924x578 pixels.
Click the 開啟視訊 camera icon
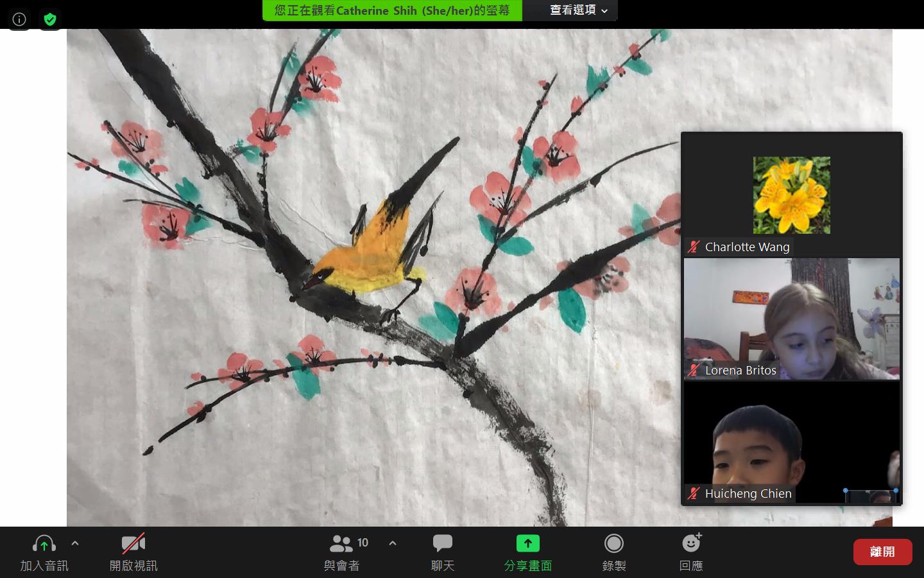133,543
